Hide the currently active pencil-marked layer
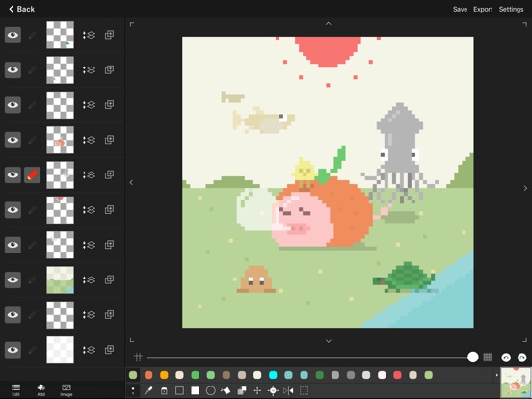This screenshot has width=532, height=399. [x=13, y=175]
